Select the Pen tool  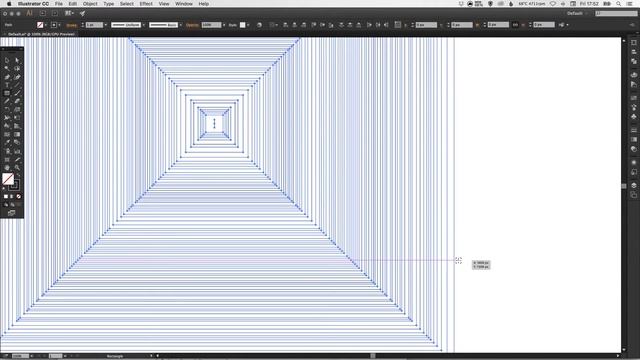pos(7,77)
